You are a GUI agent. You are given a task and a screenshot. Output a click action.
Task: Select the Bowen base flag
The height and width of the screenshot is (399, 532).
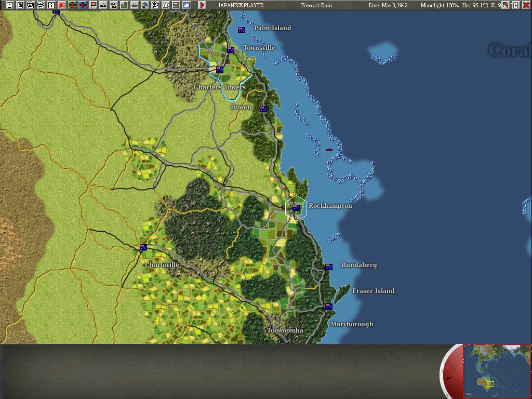tap(263, 109)
